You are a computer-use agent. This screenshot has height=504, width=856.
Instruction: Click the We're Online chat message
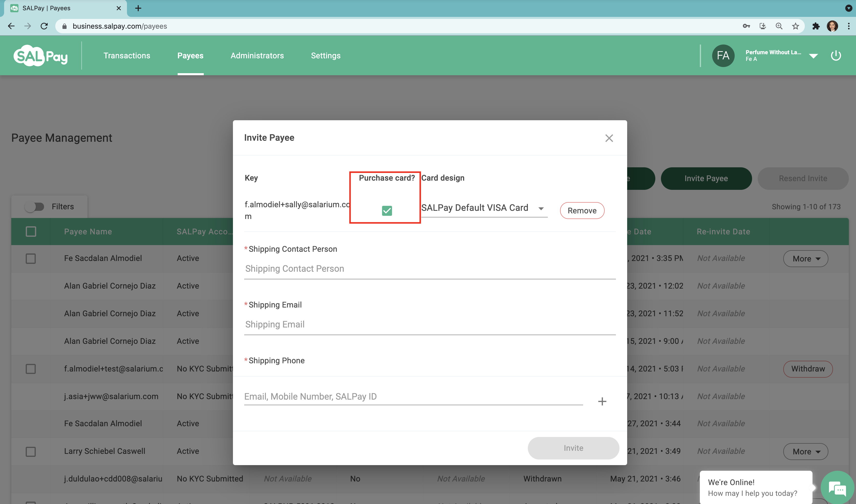coord(756,487)
